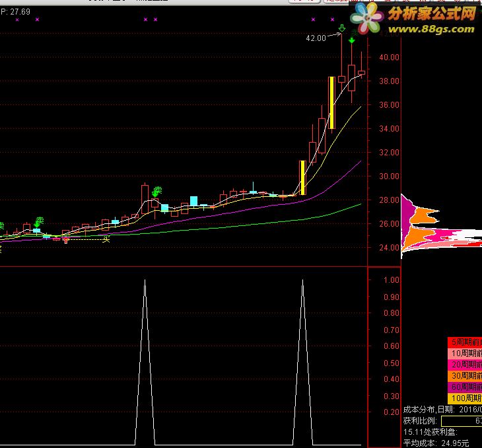Click the 38.00 price axis label
Viewport: 482px width, 448px height.
click(389, 81)
